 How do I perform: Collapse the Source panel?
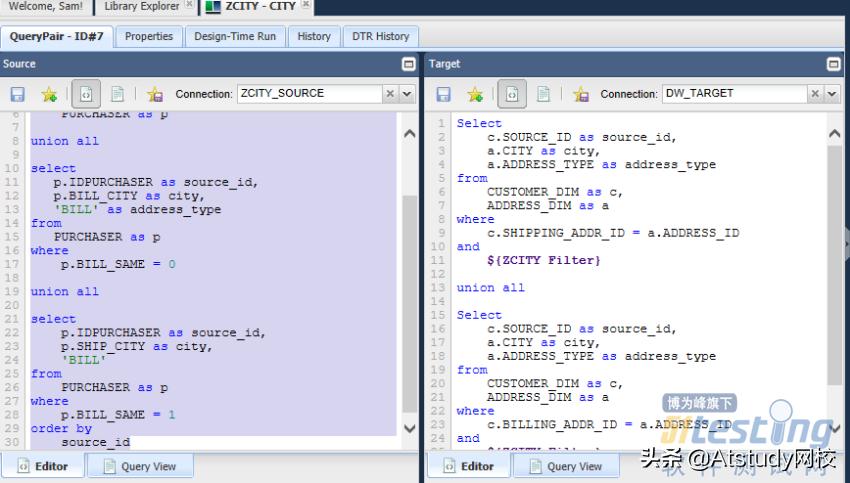click(x=408, y=64)
